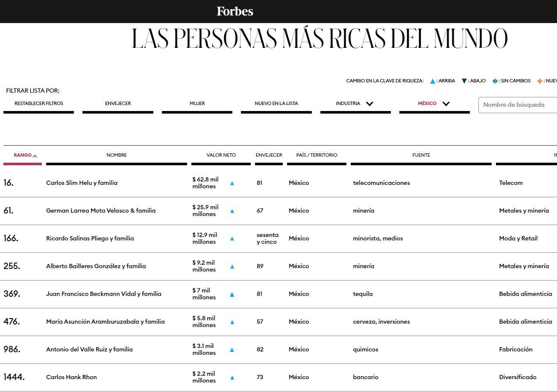Image resolution: width=557 pixels, height=392 pixels.
Task: Open Carlos Slim Helu y familia profile
Action: point(82,183)
